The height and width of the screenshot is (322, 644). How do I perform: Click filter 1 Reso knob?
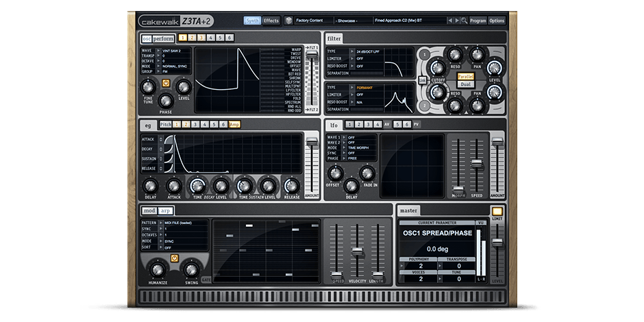(x=455, y=54)
